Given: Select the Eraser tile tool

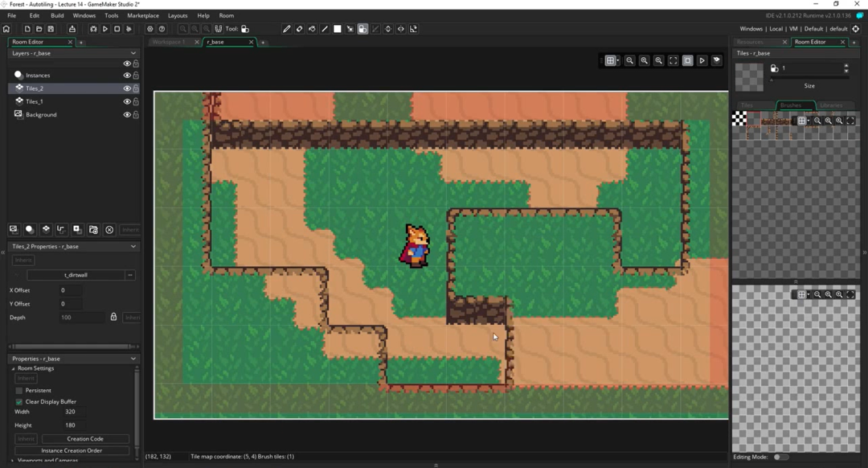Looking at the screenshot, I should (299, 29).
